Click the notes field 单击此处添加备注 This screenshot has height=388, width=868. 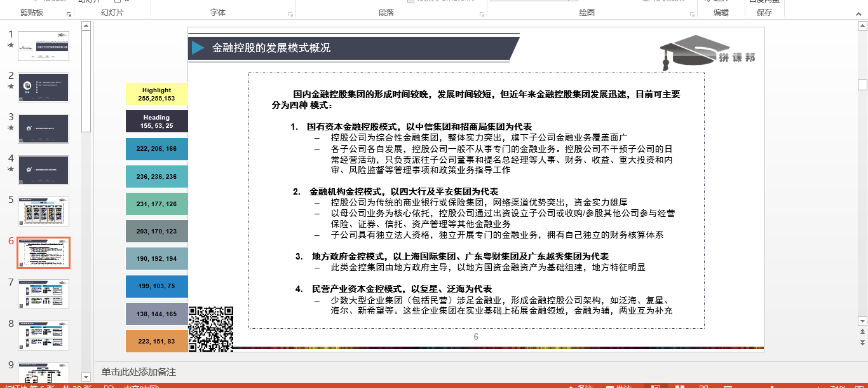click(139, 372)
